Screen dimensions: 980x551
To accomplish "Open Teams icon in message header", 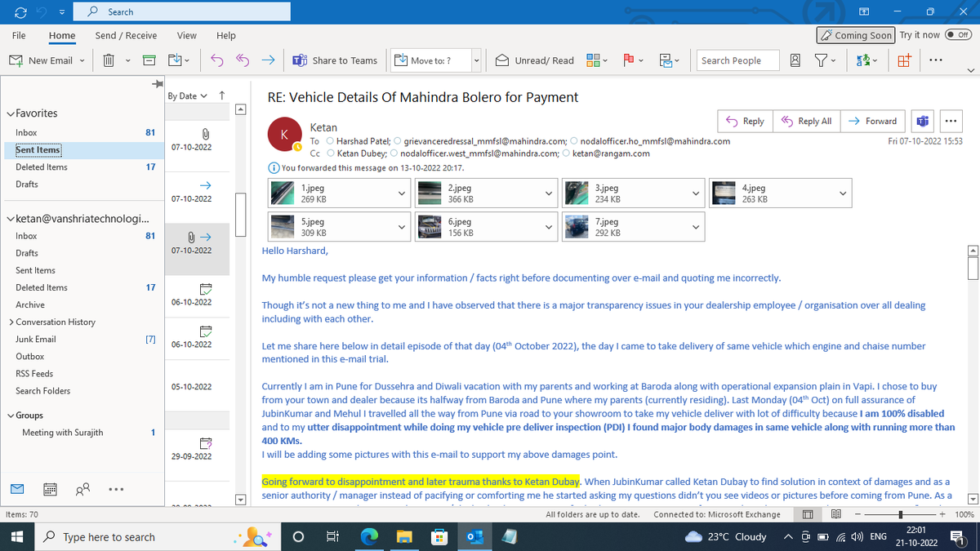I will point(922,121).
